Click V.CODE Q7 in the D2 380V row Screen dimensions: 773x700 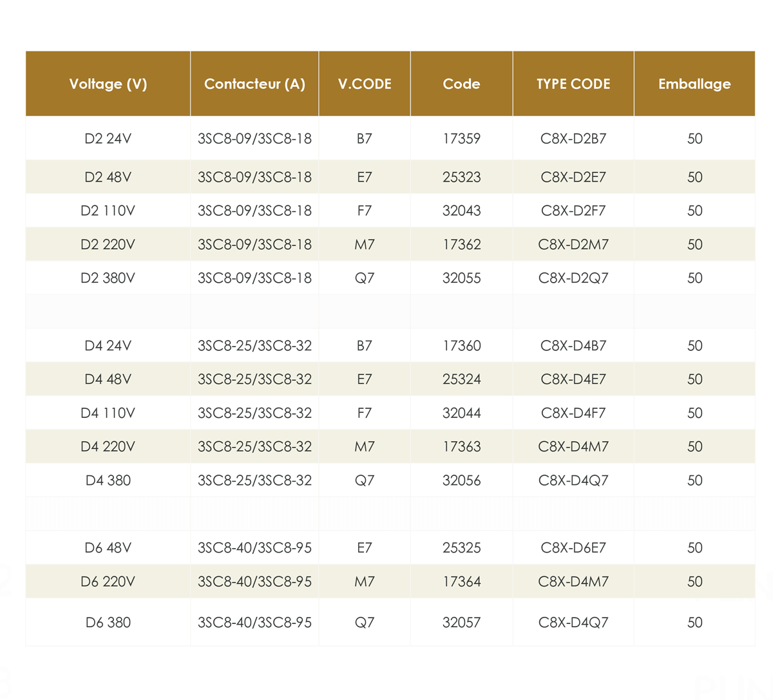pyautogui.click(x=365, y=278)
